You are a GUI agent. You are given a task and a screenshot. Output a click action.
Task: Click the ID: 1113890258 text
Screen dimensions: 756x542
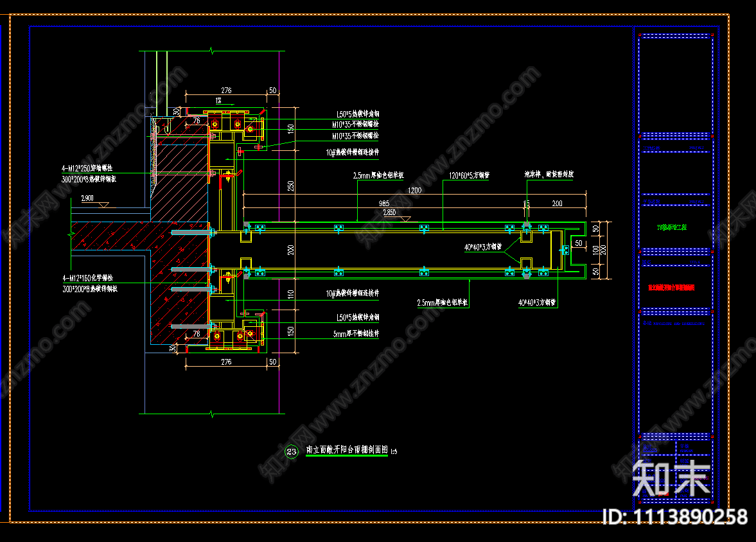tap(674, 517)
